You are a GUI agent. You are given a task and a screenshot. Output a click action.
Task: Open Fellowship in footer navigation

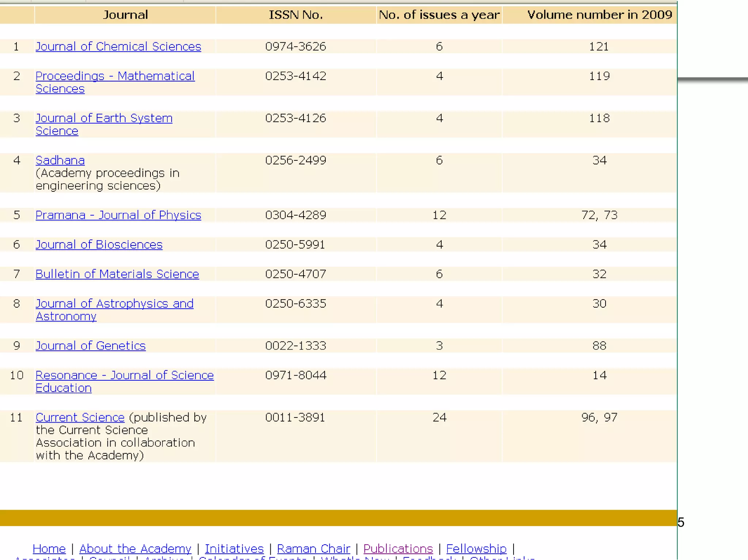coord(476,549)
